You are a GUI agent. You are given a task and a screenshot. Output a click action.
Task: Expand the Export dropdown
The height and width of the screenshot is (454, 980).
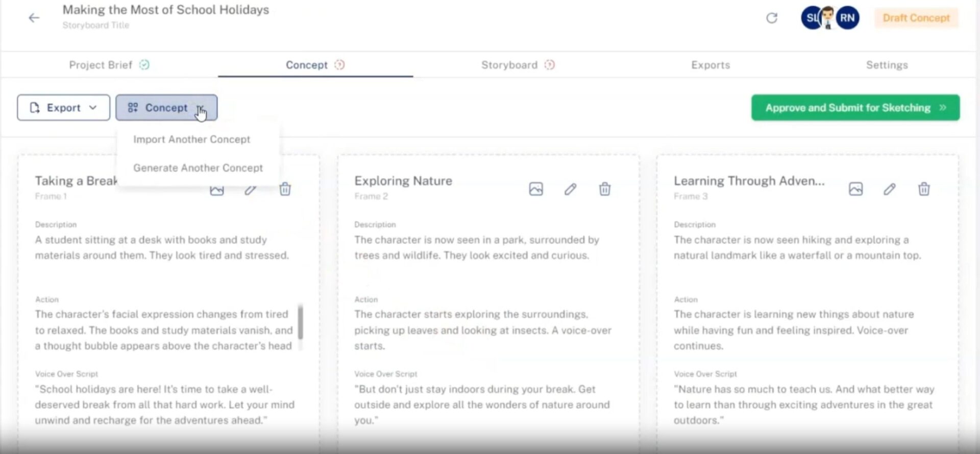coord(63,108)
